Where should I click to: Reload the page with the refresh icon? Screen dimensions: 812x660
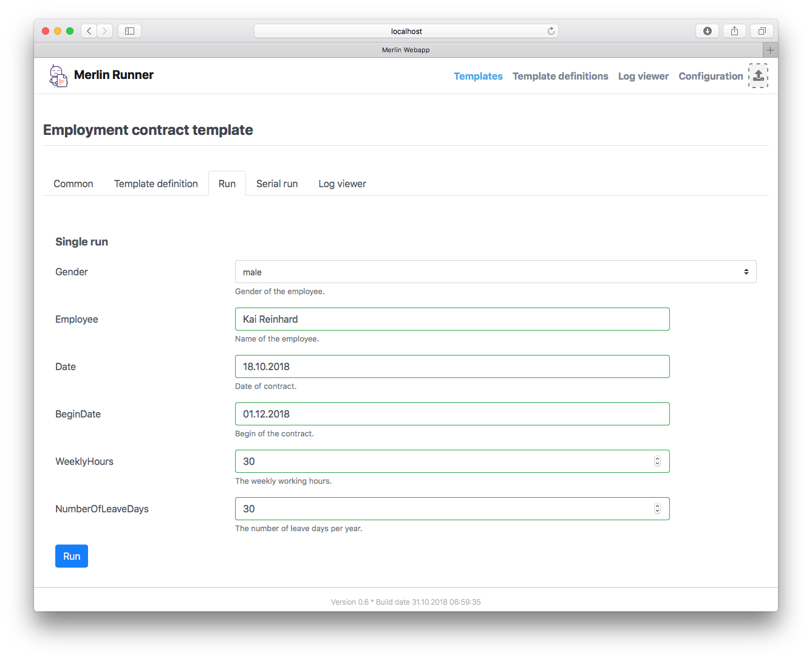pos(551,30)
